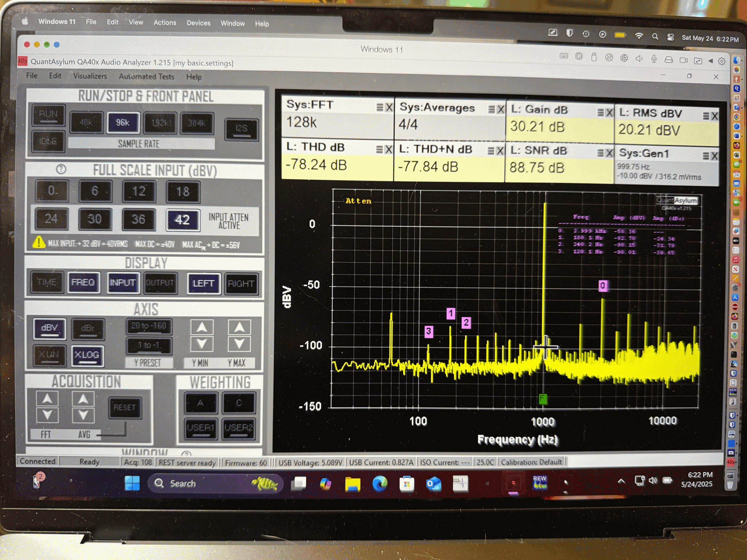Viewport: 747px width, 560px height.
Task: Close the Sys:Averages tile
Action: pyautogui.click(x=500, y=109)
